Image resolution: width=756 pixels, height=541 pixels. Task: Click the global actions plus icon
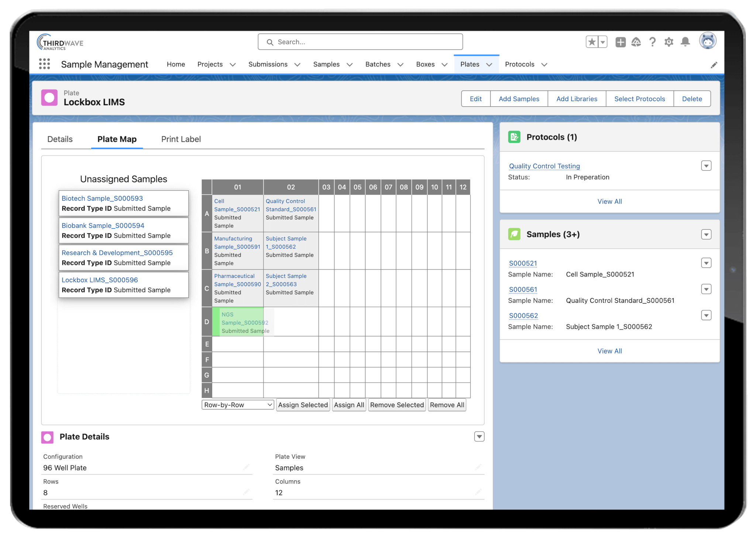click(x=620, y=42)
